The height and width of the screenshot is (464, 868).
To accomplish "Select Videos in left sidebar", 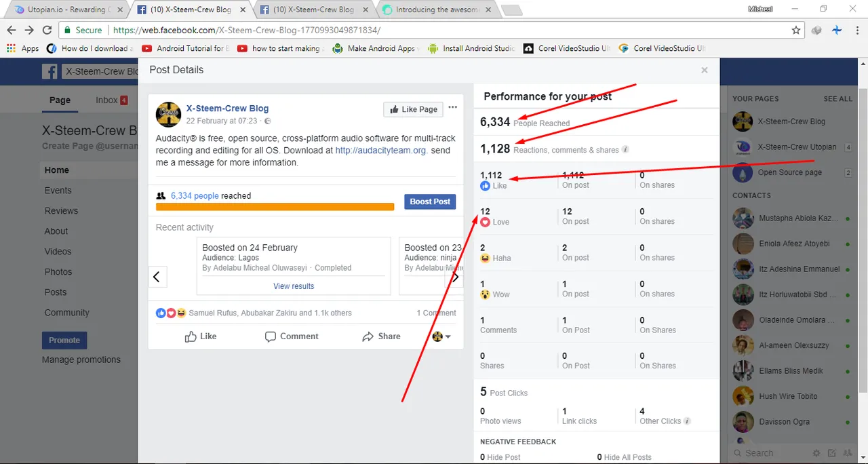I will point(58,252).
